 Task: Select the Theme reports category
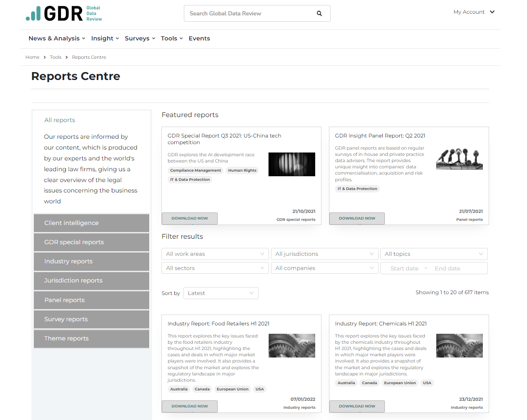tap(91, 338)
